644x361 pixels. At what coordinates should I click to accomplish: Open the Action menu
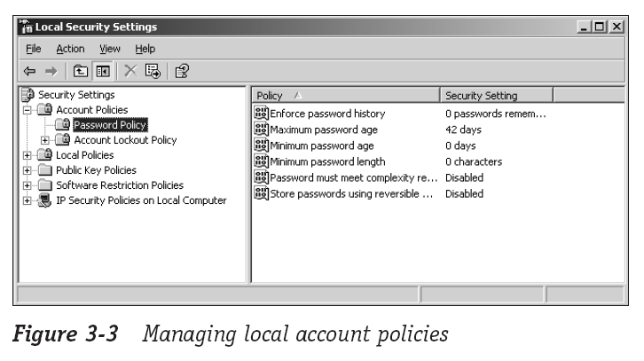70,49
